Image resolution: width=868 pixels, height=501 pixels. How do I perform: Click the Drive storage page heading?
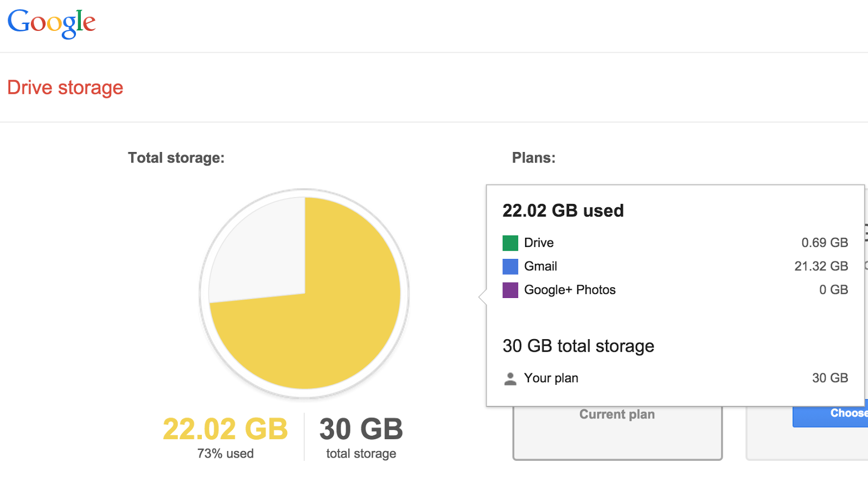(x=65, y=87)
